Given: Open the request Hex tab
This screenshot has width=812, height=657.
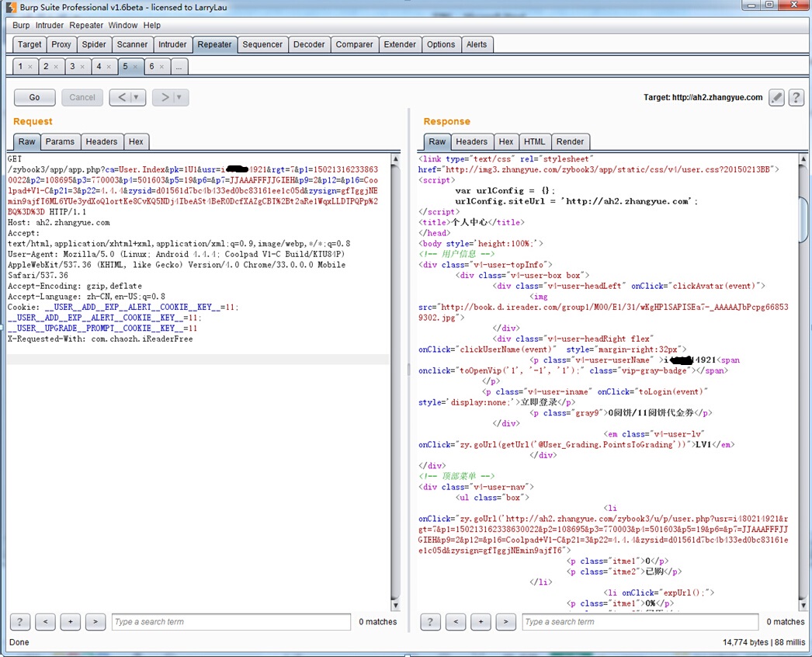Looking at the screenshot, I should (136, 141).
